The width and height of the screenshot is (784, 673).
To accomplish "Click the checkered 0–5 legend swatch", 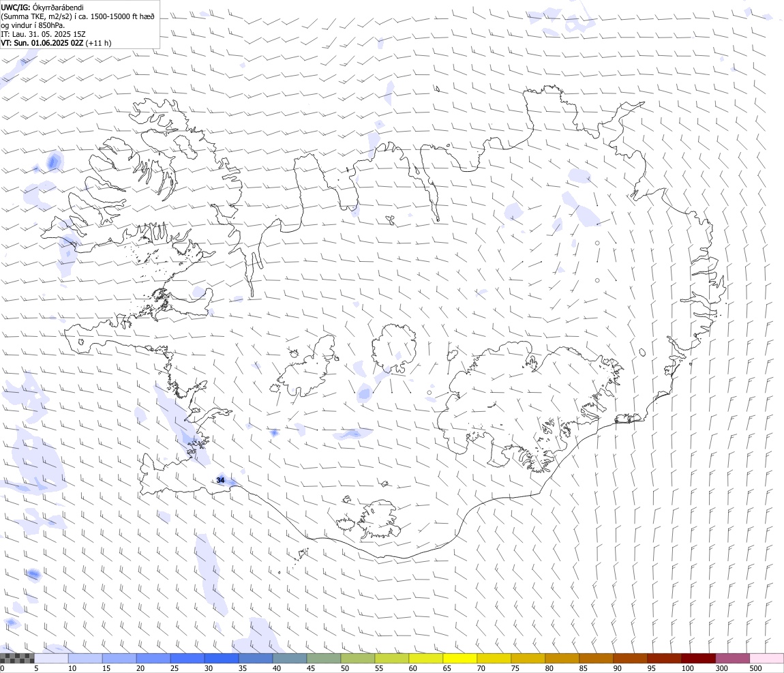I will click(x=17, y=659).
